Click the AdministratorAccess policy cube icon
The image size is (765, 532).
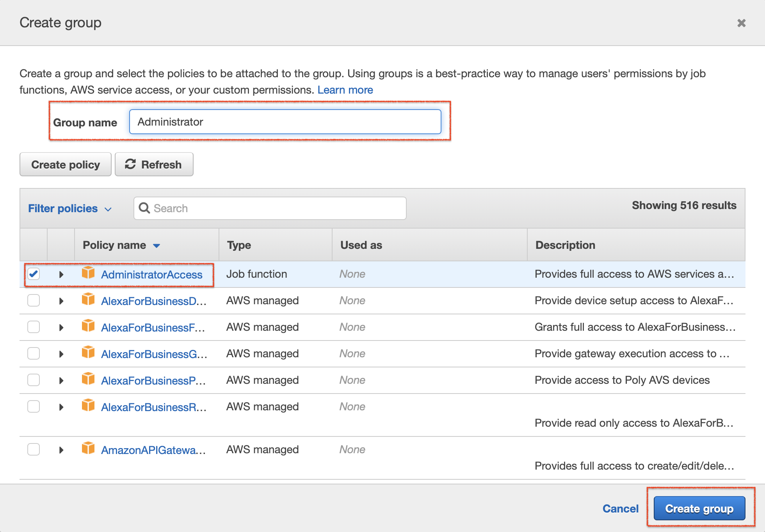[x=88, y=273]
